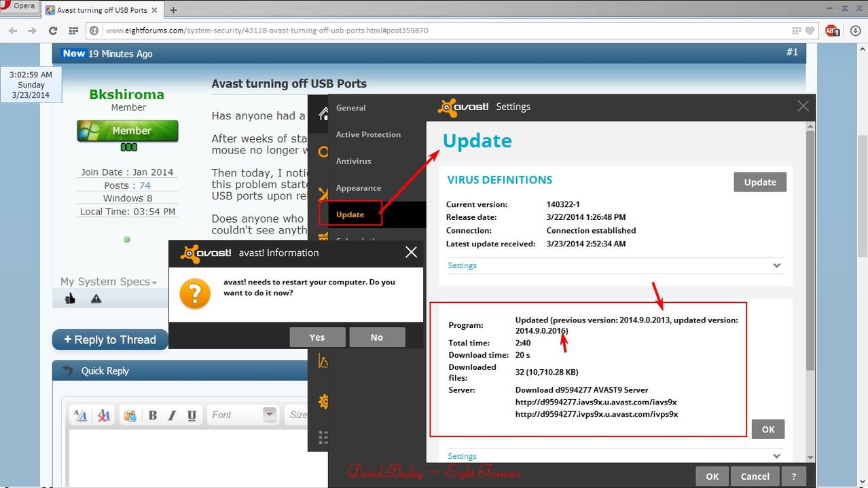The width and height of the screenshot is (868, 488).
Task: Click Update button for virus definitions
Action: 760,182
